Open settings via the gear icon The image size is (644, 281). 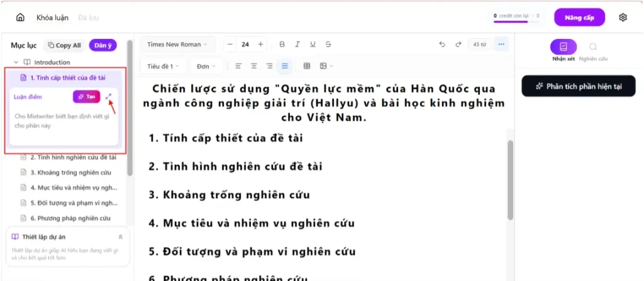pos(623,18)
